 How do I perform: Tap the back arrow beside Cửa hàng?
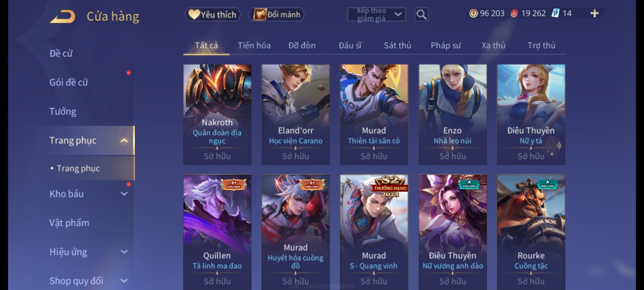[x=62, y=16]
